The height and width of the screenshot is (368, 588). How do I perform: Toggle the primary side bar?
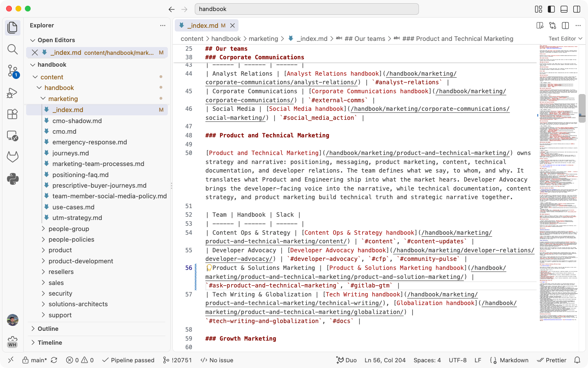(x=551, y=9)
